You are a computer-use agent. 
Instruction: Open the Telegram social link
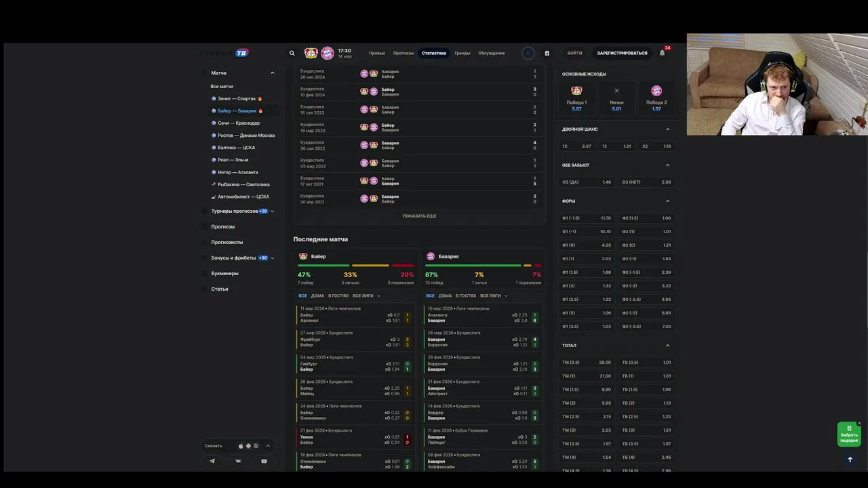point(212,461)
